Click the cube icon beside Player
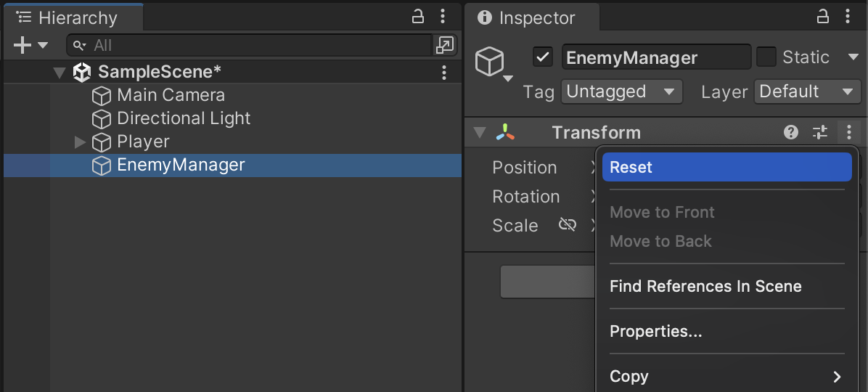The image size is (868, 392). [x=102, y=142]
